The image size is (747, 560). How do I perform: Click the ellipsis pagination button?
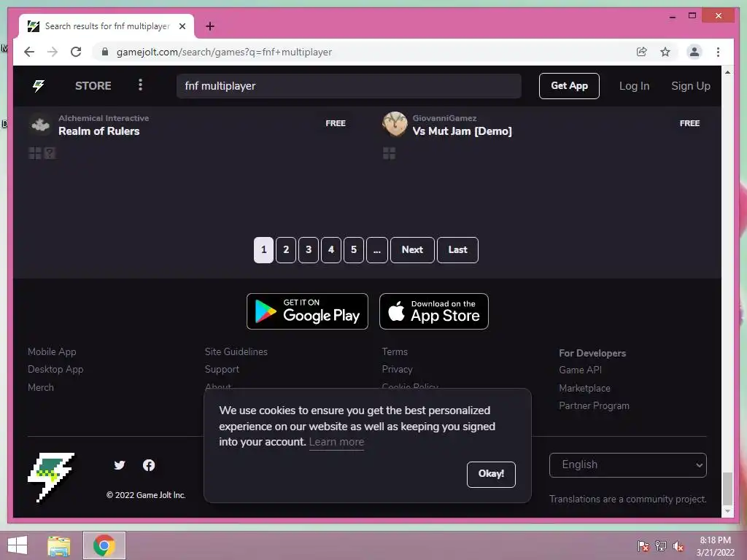(x=377, y=250)
